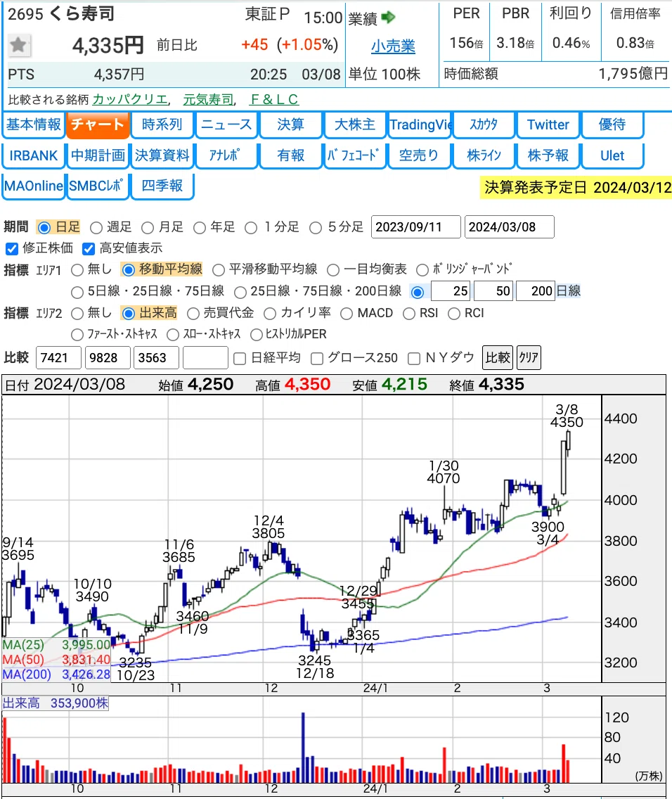Image resolution: width=672 pixels, height=799 pixels.
Task: Select 25日線・75日線・200日線 option
Action: point(240,292)
